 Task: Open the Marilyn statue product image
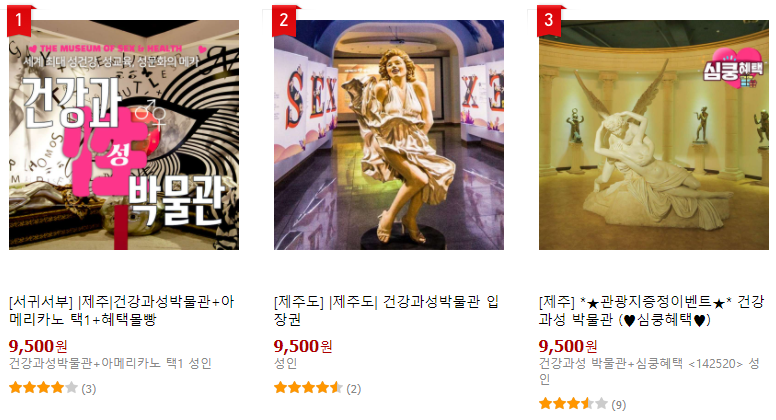(x=389, y=135)
